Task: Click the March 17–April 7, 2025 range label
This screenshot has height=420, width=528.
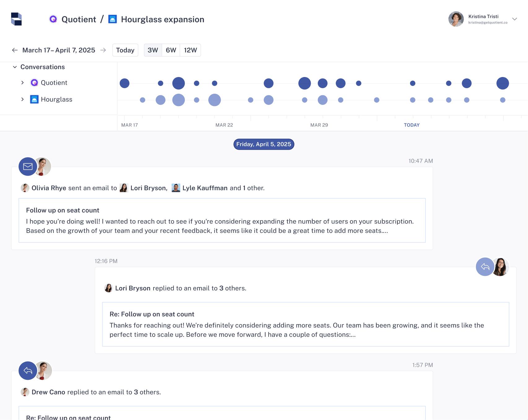Action: tap(59, 50)
